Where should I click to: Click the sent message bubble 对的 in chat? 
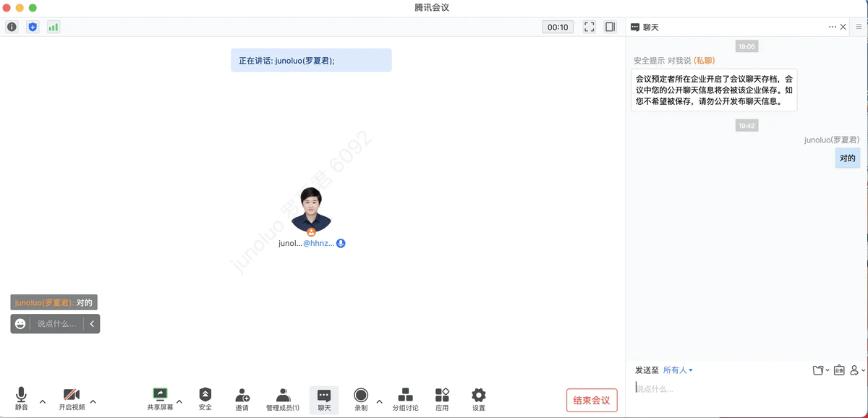pyautogui.click(x=848, y=158)
